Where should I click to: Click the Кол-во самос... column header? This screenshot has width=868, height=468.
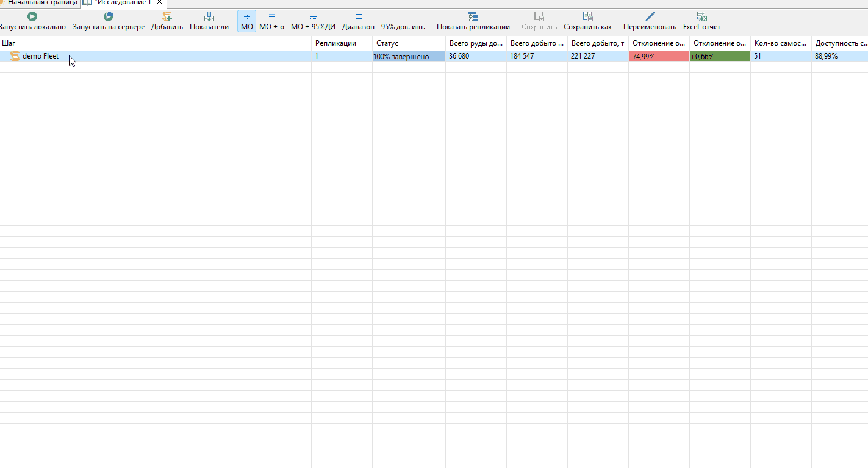tap(781, 43)
